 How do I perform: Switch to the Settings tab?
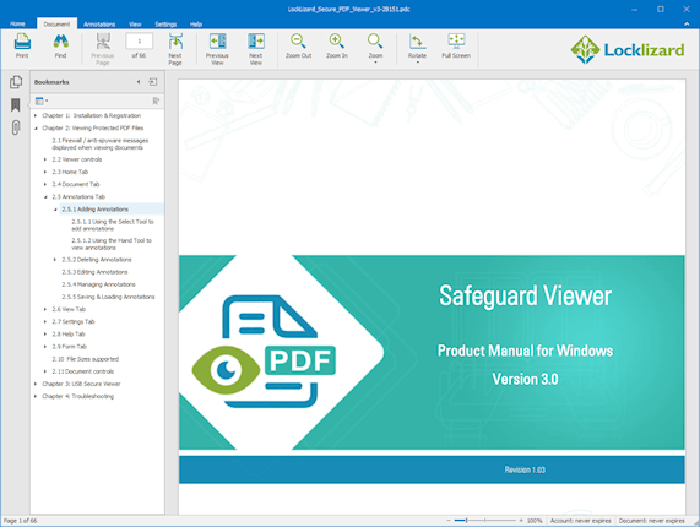click(x=166, y=24)
